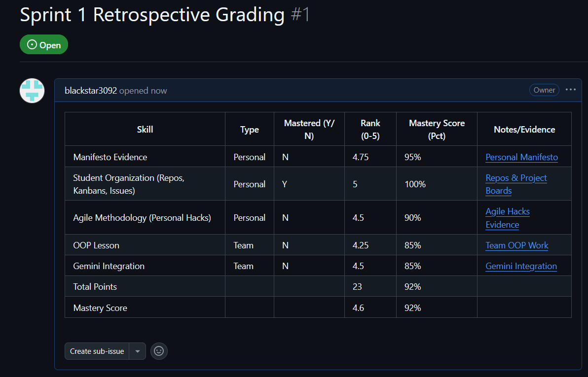The height and width of the screenshot is (377, 588).
Task: Select the Total Points row label
Action: click(95, 287)
